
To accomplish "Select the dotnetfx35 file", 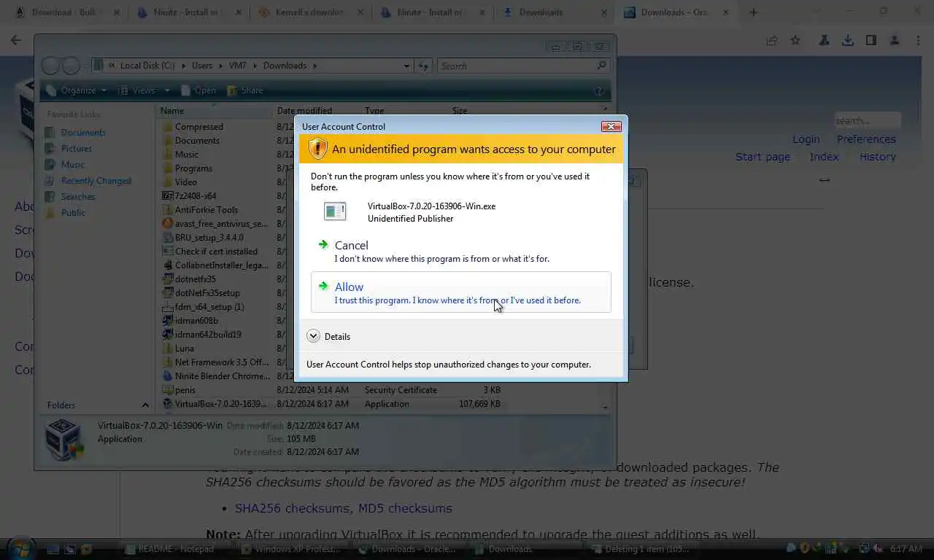I will [189, 279].
